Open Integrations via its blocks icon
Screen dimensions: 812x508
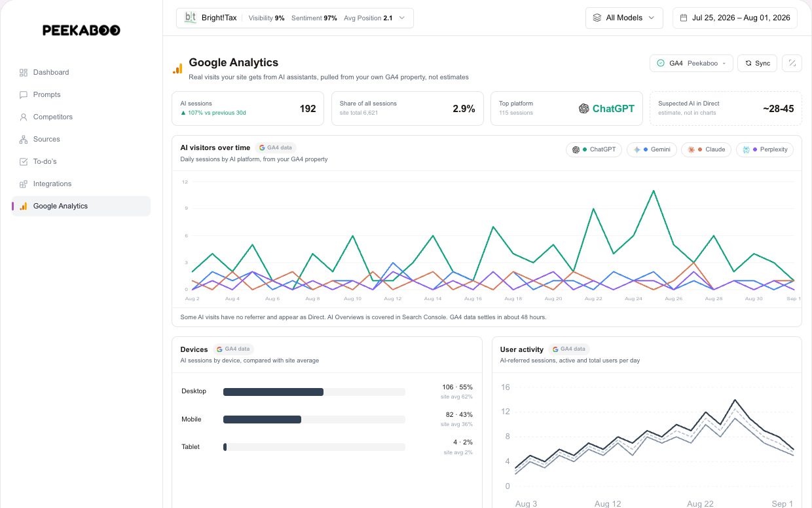[24, 184]
